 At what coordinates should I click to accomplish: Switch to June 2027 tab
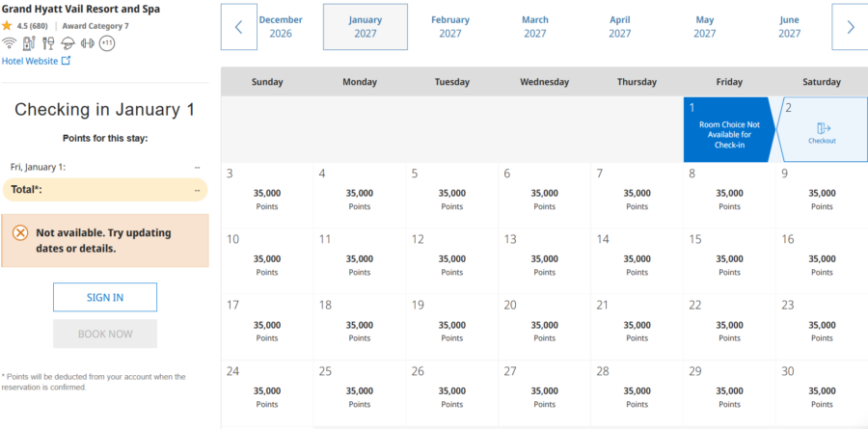point(789,27)
